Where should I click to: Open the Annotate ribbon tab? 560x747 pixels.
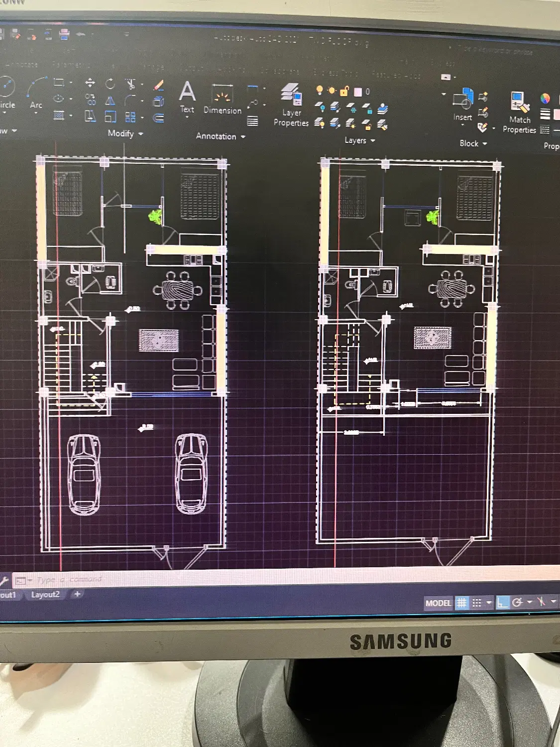point(22,65)
